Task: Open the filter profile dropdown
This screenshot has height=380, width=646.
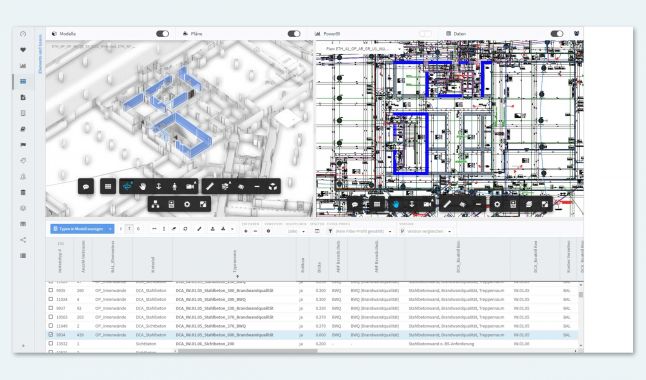Action: pos(360,232)
